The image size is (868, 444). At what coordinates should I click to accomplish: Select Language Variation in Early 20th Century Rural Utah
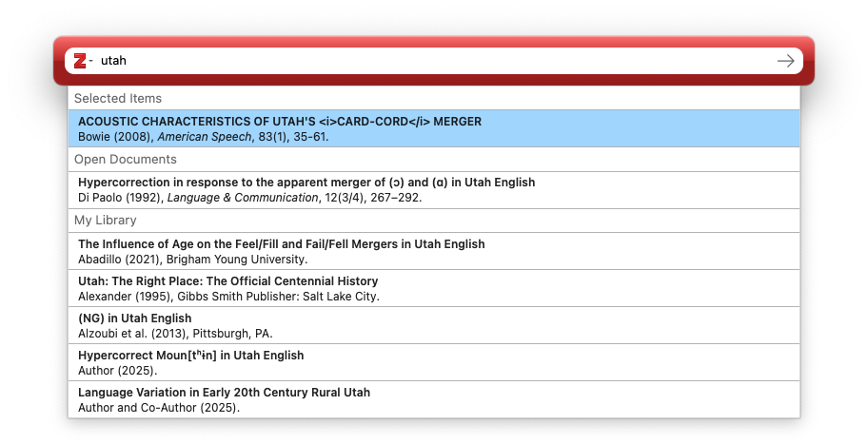coord(434,399)
